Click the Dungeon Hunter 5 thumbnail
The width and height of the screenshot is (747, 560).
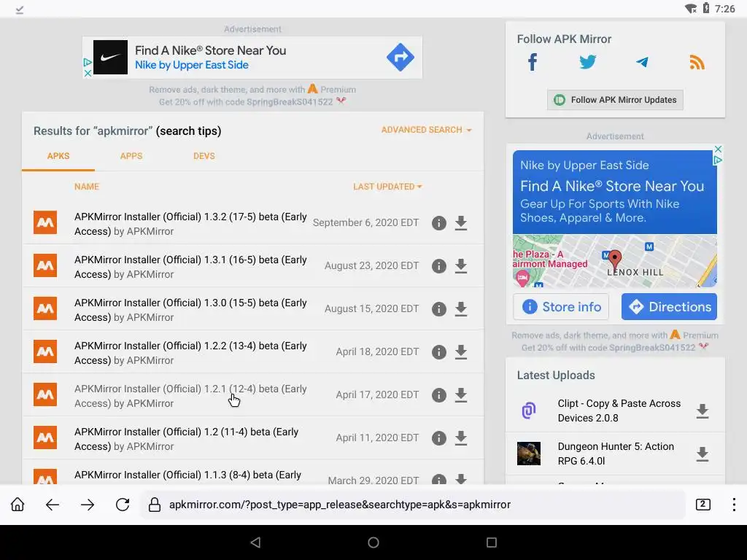coord(529,454)
